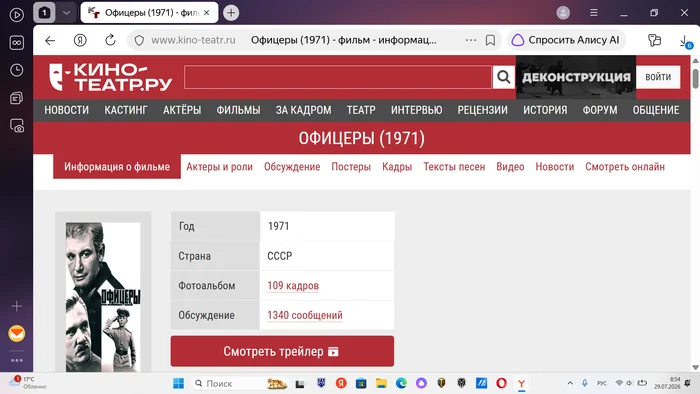700x394 pixels.
Task: Open the site protection shield icon
Action: pyautogui.click(x=139, y=40)
